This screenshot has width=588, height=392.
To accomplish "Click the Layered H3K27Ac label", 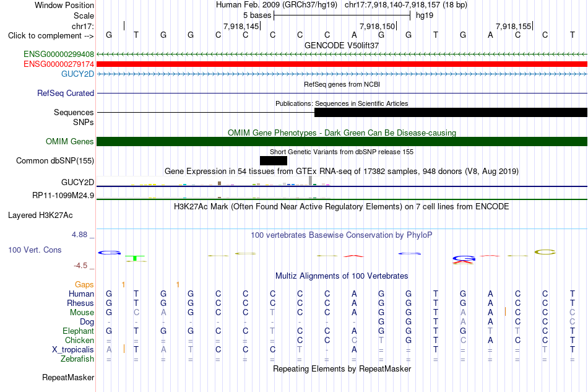I will pos(40,216).
